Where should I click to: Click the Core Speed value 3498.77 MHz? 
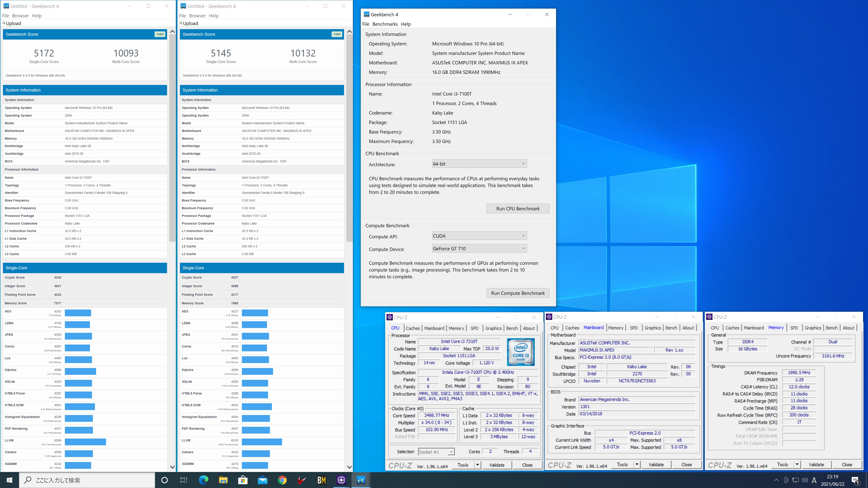tap(437, 415)
